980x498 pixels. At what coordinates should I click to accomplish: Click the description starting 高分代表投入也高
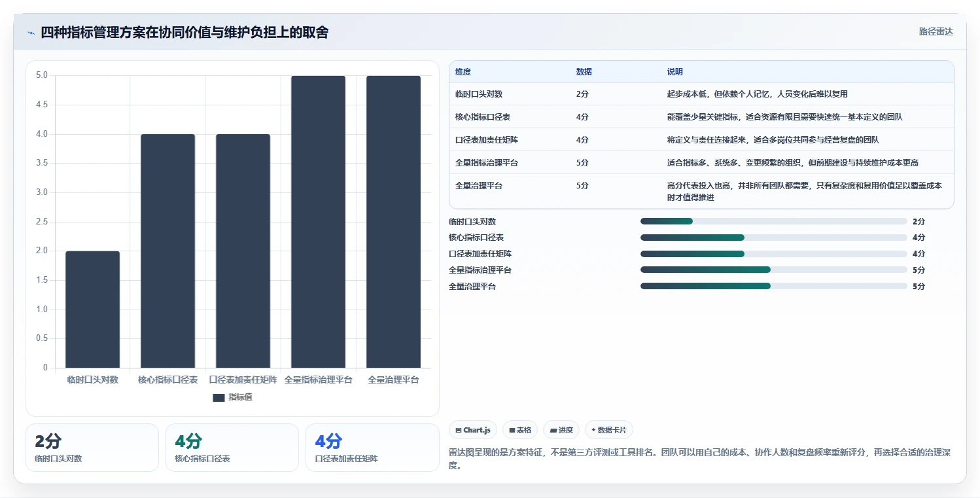(x=805, y=191)
